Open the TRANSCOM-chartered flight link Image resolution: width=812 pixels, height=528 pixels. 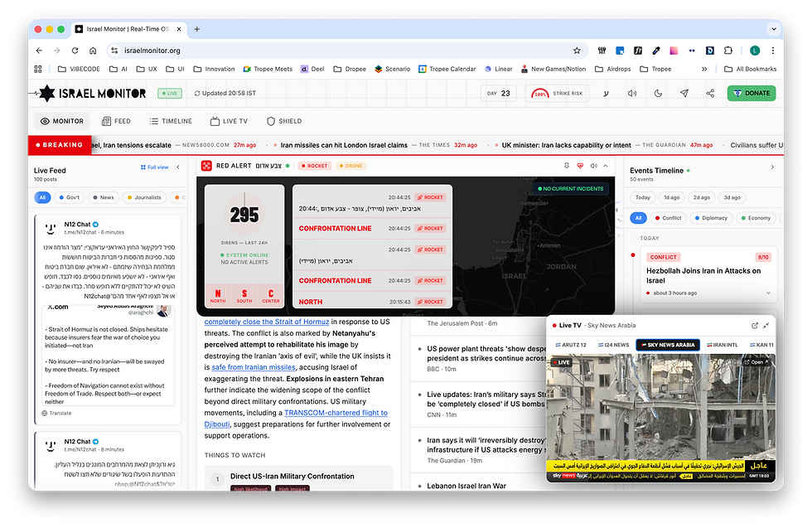coord(336,413)
